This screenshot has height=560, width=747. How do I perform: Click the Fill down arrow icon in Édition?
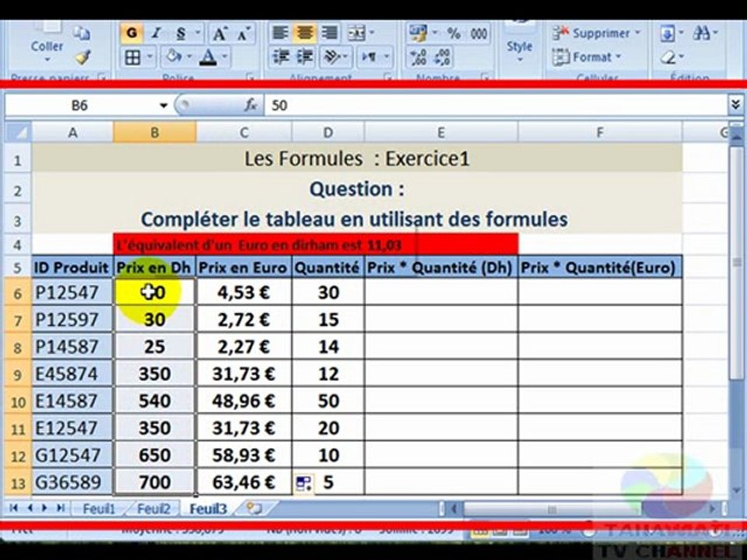tap(668, 33)
